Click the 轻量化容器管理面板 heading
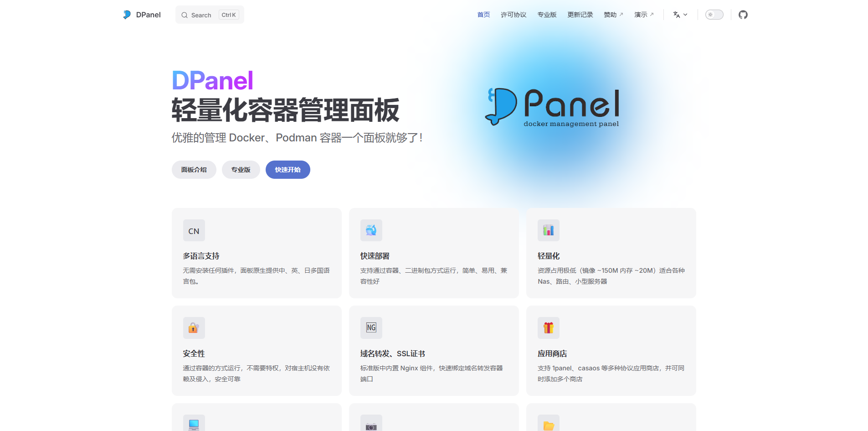 [286, 110]
